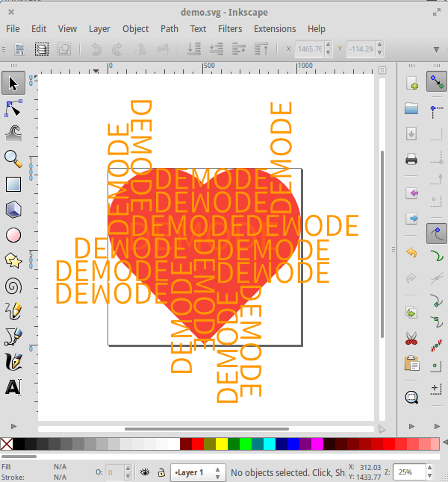Viewport: 448px width, 482px height.
Task: Click the no-paint X swatch
Action: (x=7, y=444)
